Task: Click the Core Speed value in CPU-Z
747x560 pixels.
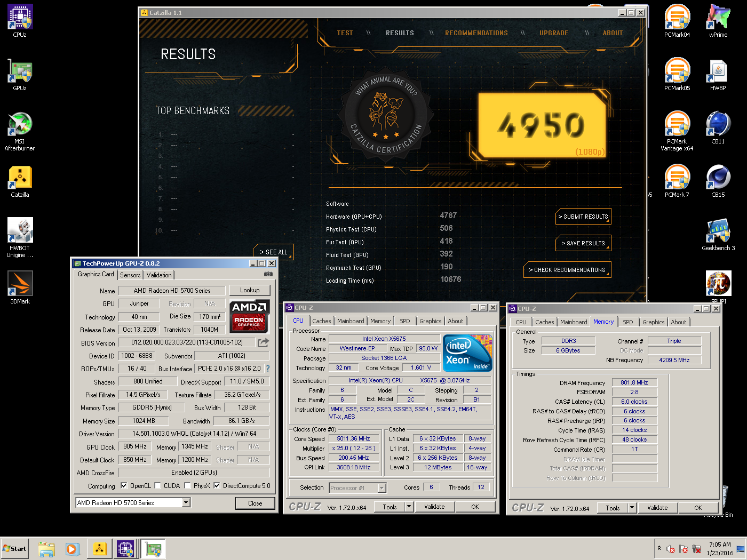Action: coord(353,438)
